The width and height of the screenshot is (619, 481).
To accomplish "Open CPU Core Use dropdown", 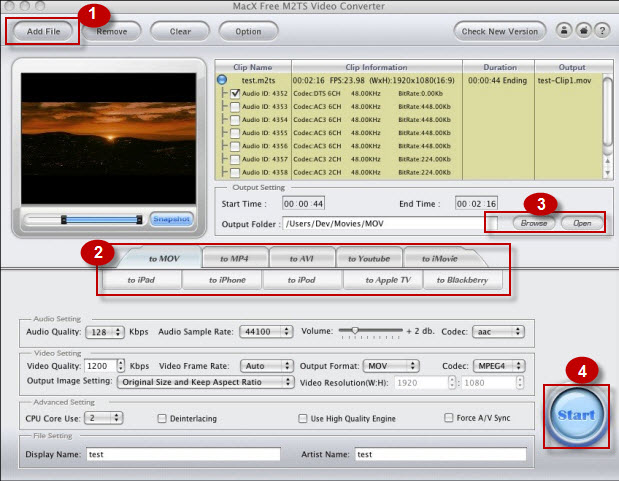I will click(x=104, y=418).
